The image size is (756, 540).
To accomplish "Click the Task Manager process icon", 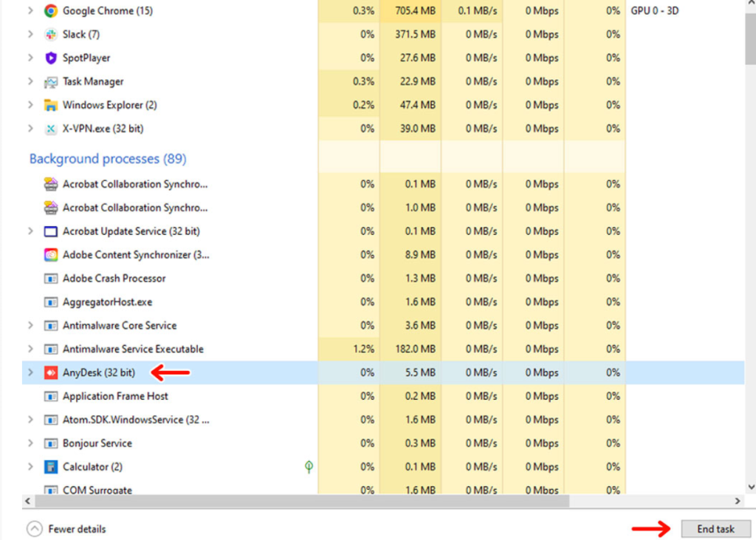I will tap(51, 81).
